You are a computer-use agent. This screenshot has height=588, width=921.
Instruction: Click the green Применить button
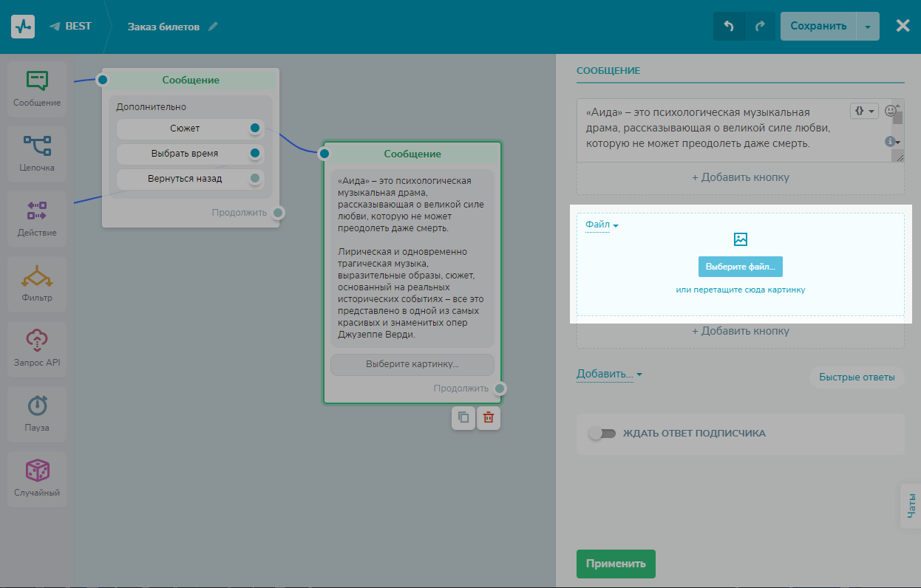coord(616,564)
